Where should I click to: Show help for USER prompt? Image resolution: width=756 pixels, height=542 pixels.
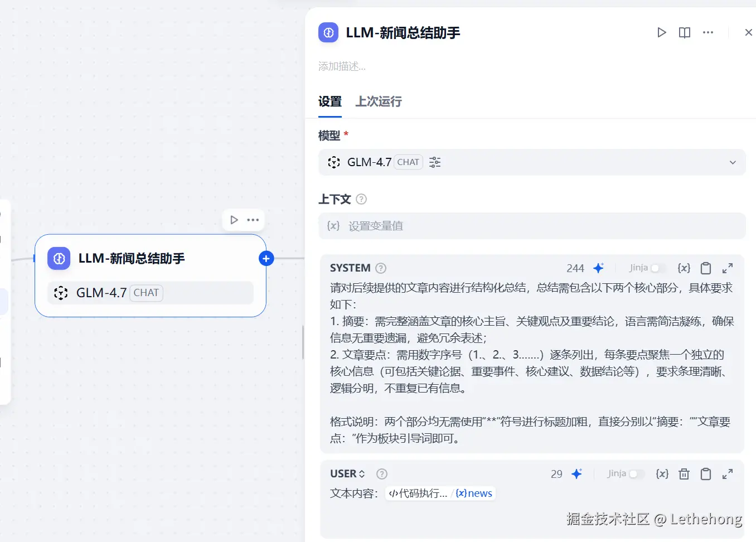tap(382, 474)
